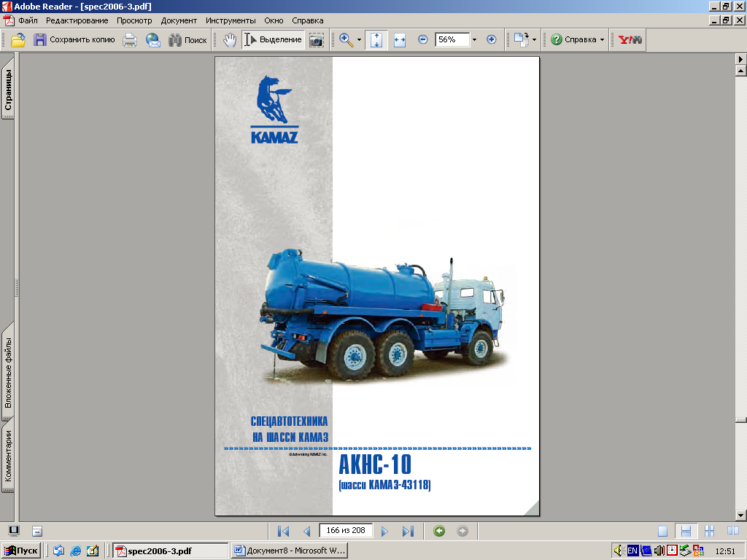747x560 pixels.
Task: Click the Пуск start button
Action: (21, 551)
